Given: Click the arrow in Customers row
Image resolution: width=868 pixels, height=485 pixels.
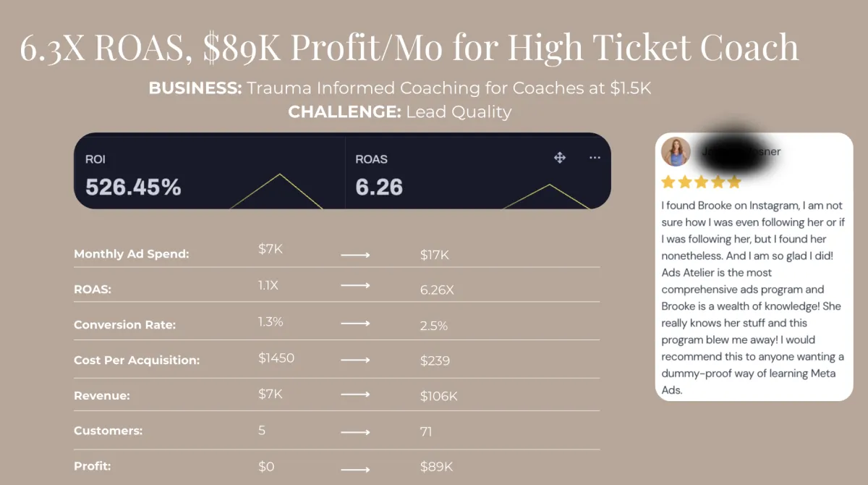Looking at the screenshot, I should [x=355, y=431].
